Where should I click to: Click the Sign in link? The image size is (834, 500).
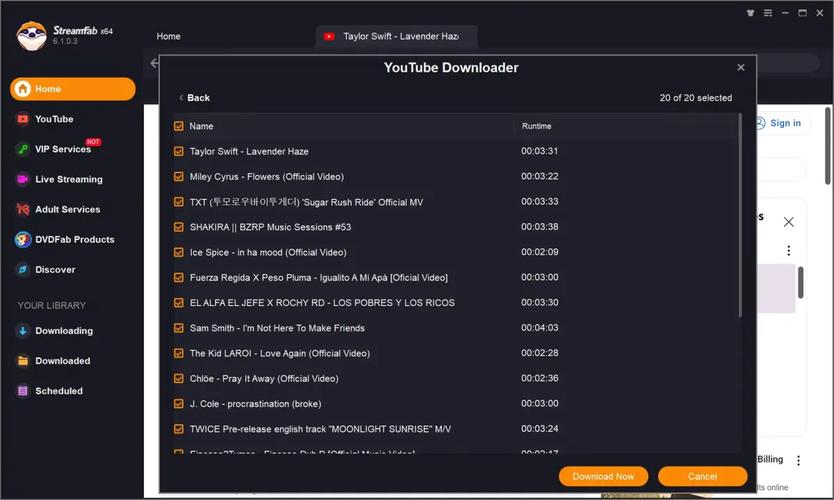coord(785,123)
